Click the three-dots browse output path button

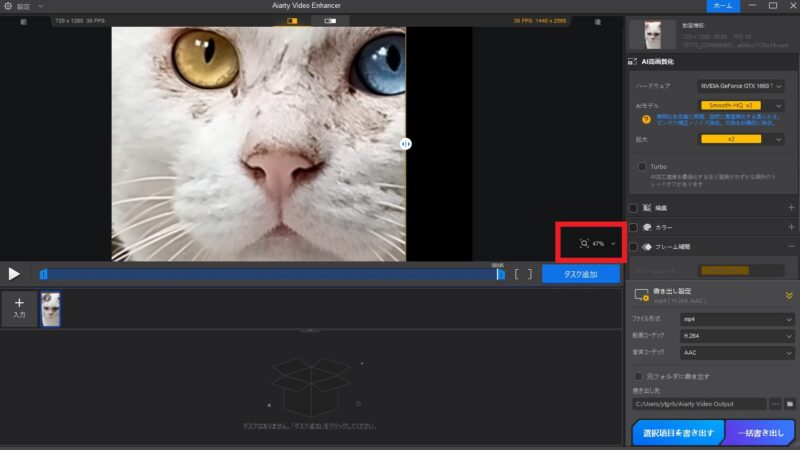click(x=775, y=404)
